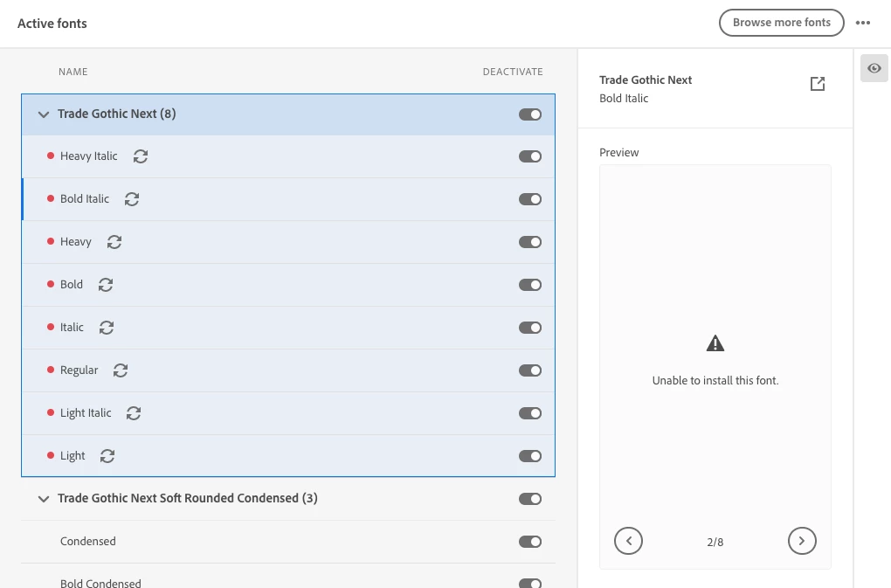
Task: Select the Italic font row
Action: point(288,328)
